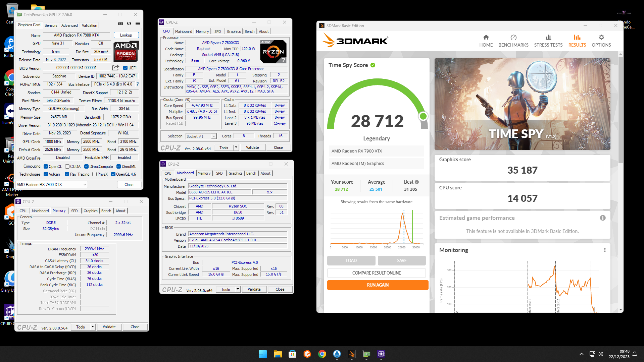Click the 3DMark scrollbar down arrow
This screenshot has width=644, height=362.
coord(621,310)
